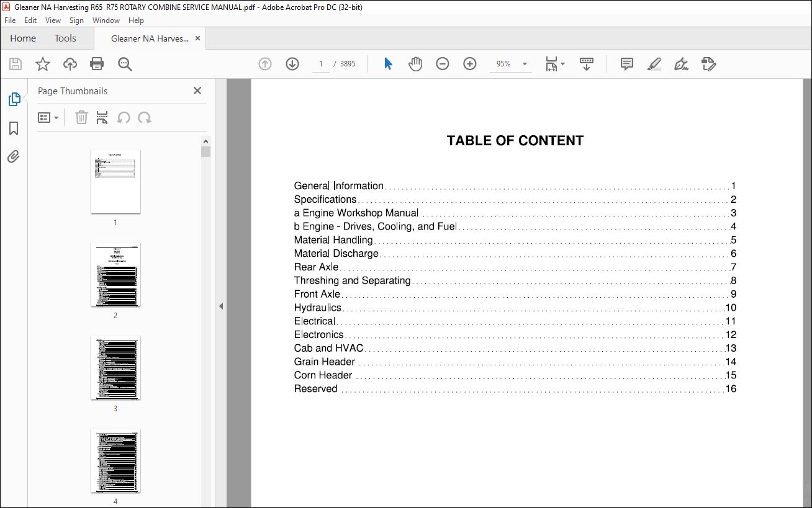Open the Attachments paperclip panel
Viewport: 812px width, 508px height.
pyautogui.click(x=14, y=156)
